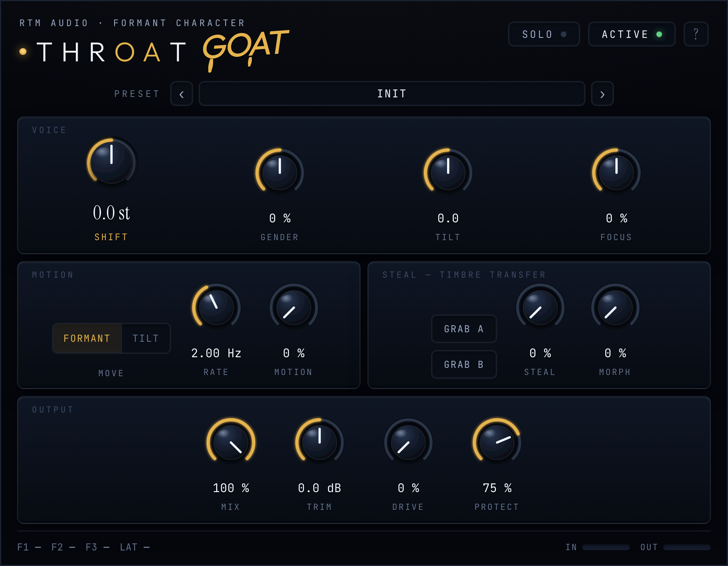Viewport: 728px width, 566px height.
Task: Click the F1 formant readout
Action: tap(29, 547)
